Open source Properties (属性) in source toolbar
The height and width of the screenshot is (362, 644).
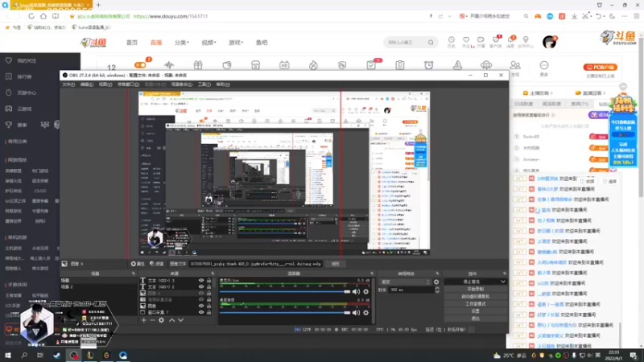coord(138,264)
